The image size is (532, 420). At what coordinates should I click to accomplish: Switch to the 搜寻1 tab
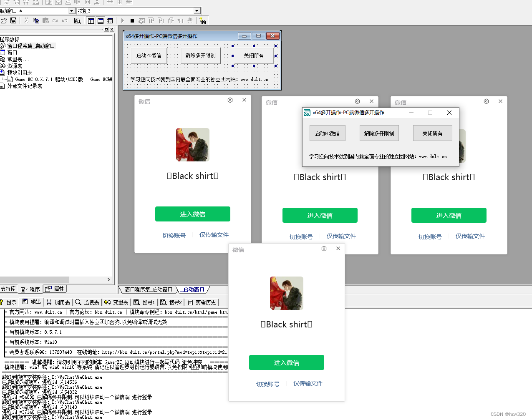(144, 302)
